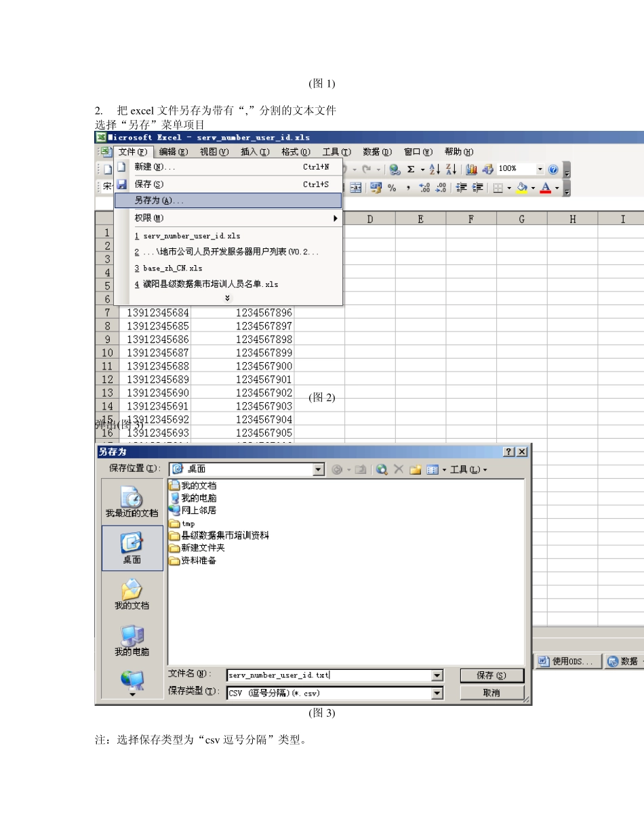
Task: Click the Font Color letter A icon
Action: click(545, 188)
